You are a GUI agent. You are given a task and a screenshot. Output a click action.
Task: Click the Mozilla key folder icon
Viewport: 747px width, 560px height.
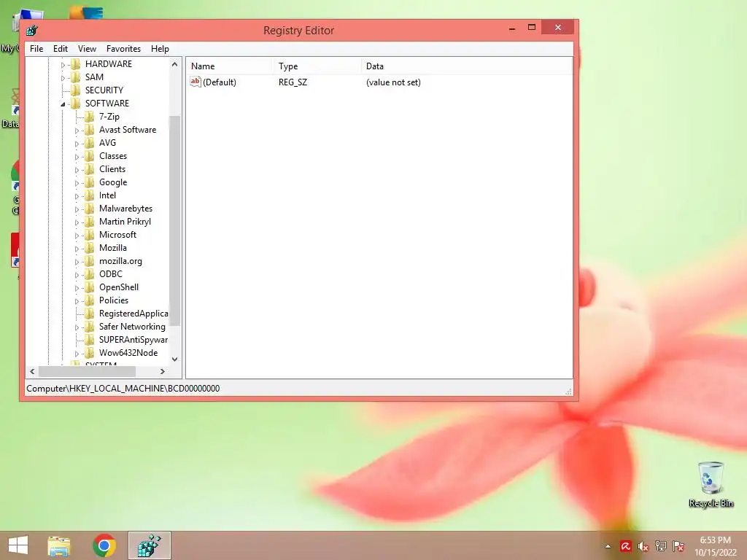[89, 248]
